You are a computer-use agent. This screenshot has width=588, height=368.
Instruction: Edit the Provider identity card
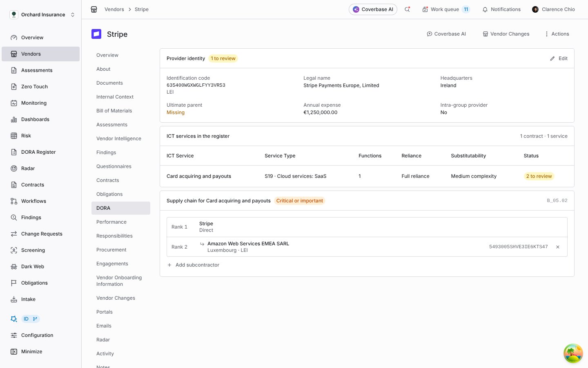559,58
